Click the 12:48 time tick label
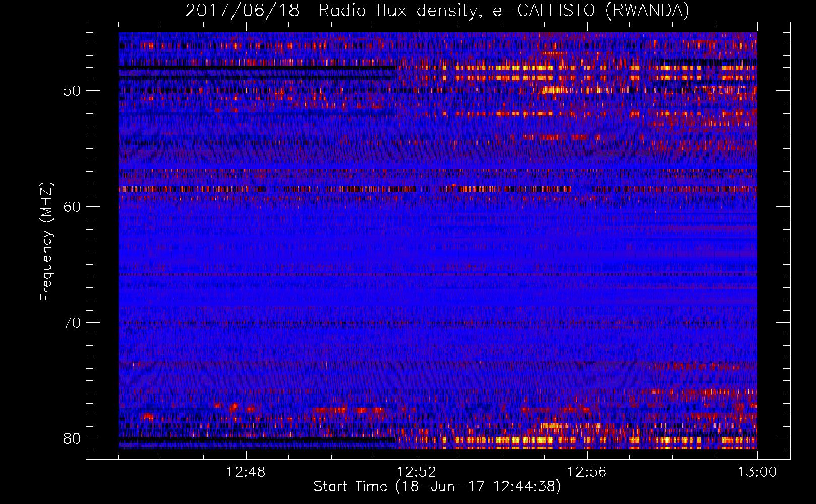 pos(246,472)
